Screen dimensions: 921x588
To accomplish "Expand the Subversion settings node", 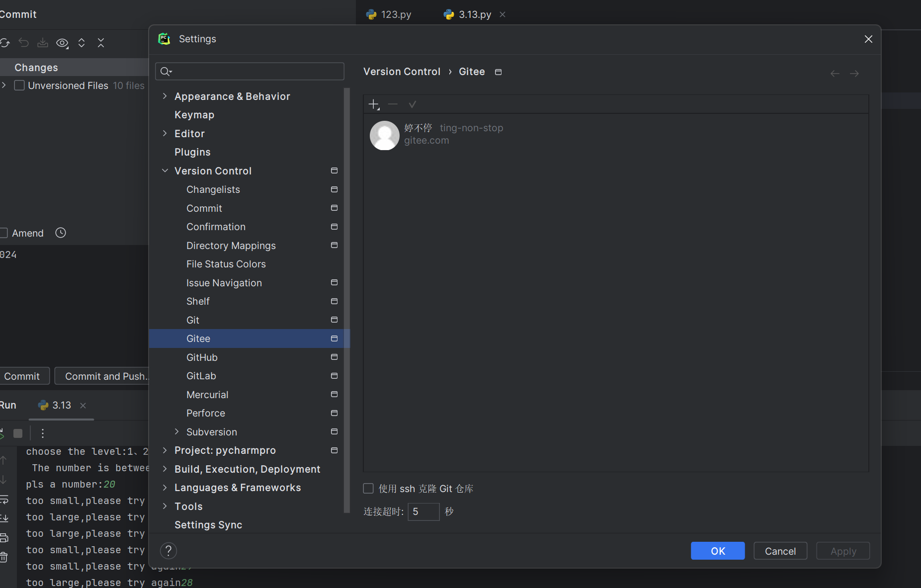I will click(177, 431).
